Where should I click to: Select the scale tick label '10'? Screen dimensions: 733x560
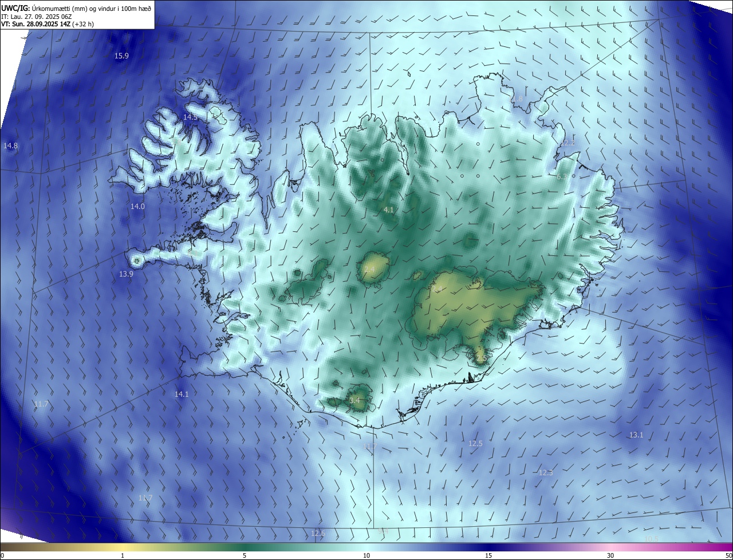coord(366,556)
